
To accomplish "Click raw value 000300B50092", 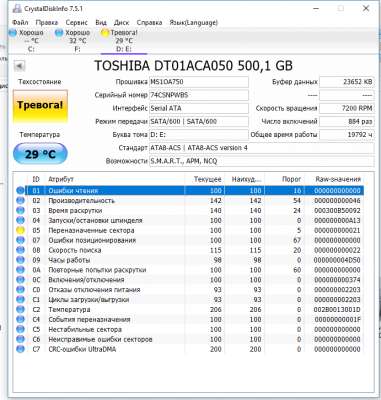I will (337, 211).
